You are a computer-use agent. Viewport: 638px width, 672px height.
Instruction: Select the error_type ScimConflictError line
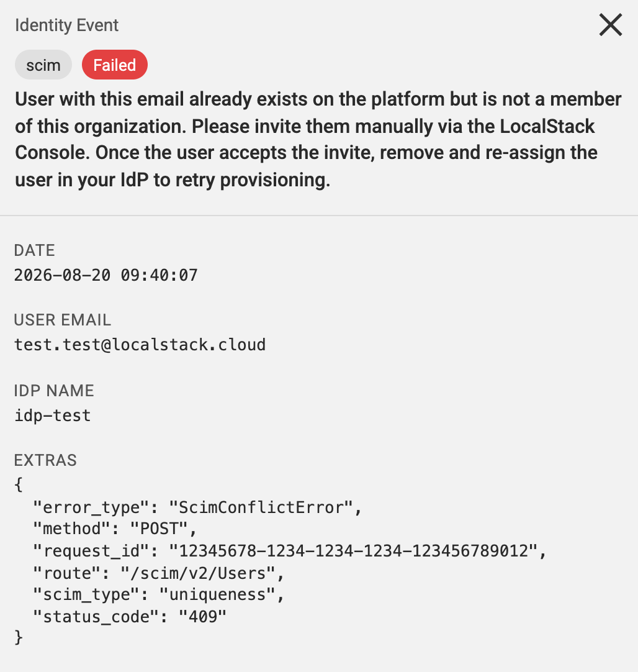coord(197,507)
